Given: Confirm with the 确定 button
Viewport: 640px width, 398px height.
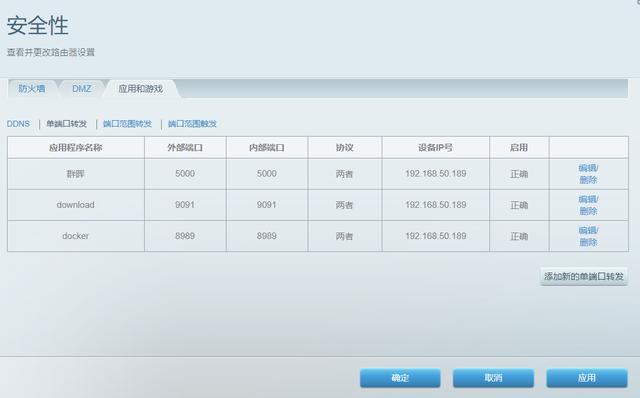Looking at the screenshot, I should tap(400, 378).
